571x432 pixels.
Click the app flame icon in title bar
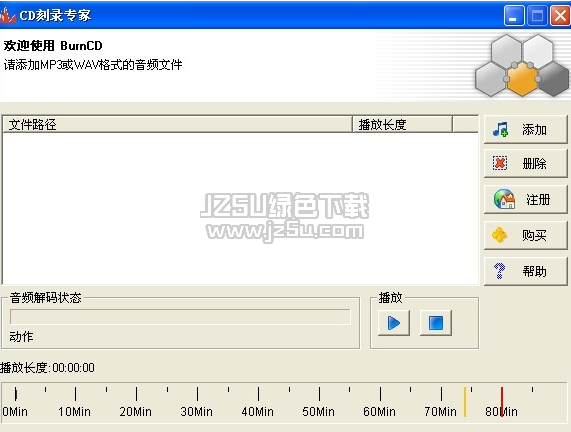pyautogui.click(x=8, y=15)
